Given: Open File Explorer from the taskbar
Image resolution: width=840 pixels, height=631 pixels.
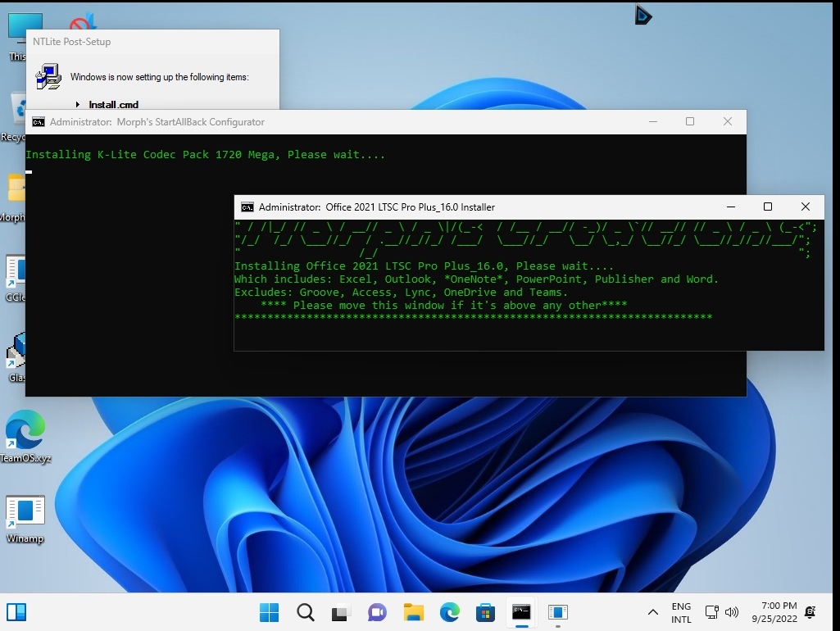Looking at the screenshot, I should tap(413, 612).
